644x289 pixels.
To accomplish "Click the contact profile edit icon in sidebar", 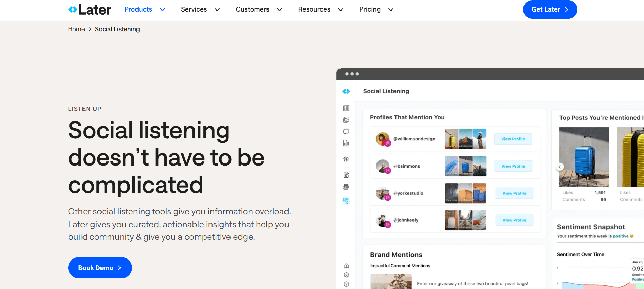I will pos(346,175).
